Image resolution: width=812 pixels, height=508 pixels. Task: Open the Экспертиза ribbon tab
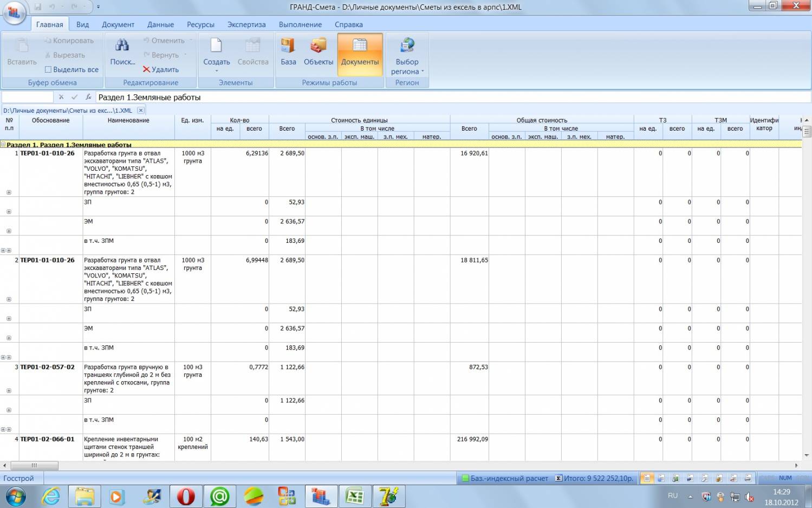246,24
